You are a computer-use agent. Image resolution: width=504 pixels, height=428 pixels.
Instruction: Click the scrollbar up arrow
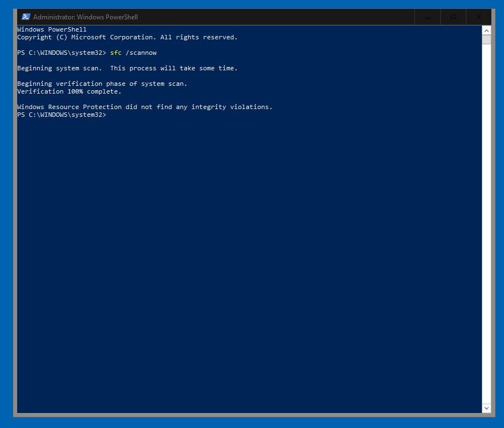click(x=486, y=31)
